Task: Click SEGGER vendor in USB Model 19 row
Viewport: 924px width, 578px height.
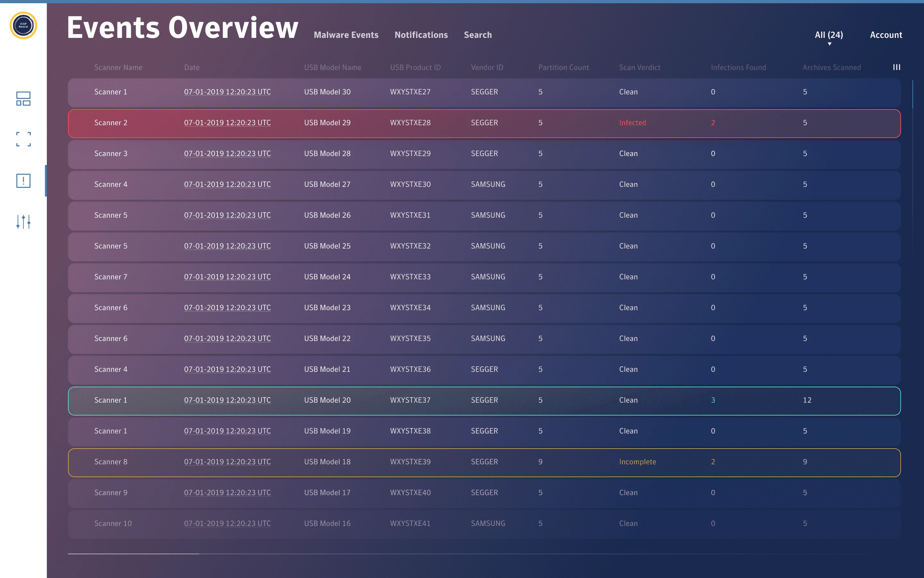Action: (x=484, y=431)
